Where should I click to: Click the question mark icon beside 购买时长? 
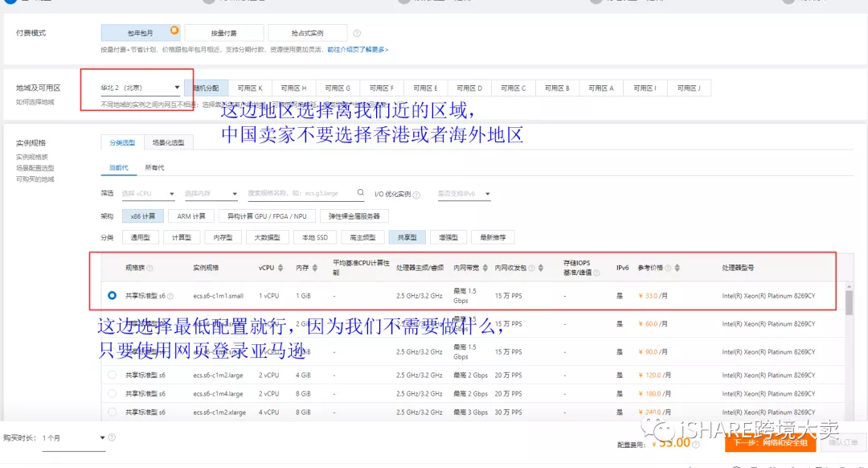click(111, 438)
